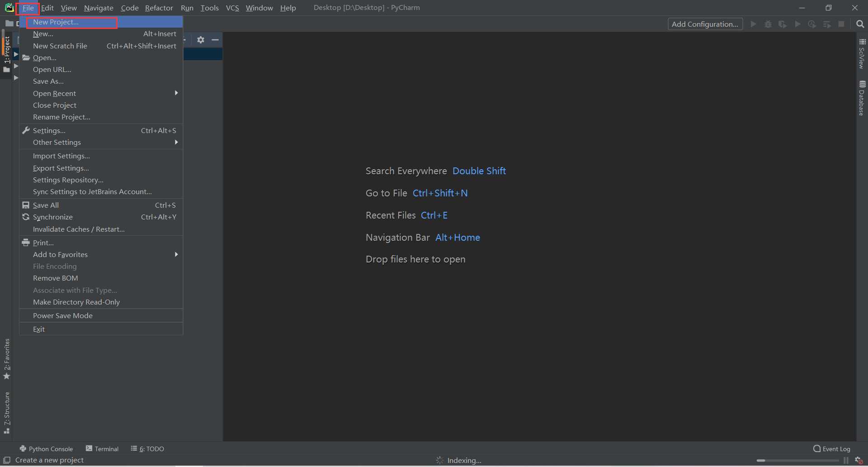
Task: Choose Rename Project...
Action: tap(101, 117)
